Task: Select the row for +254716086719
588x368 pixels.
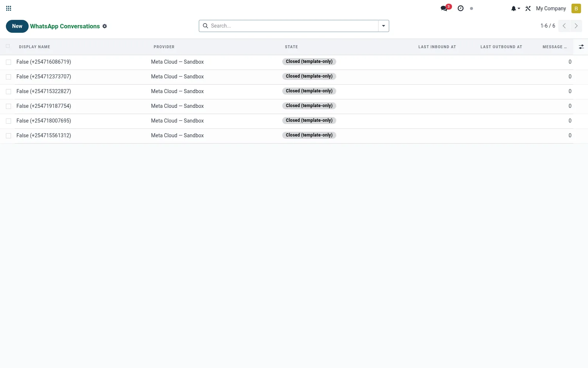Action: 8,62
